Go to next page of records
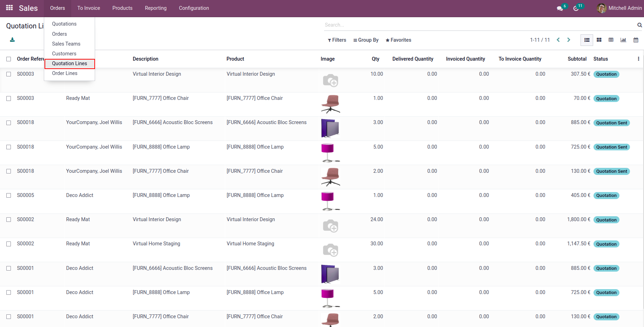 [569, 40]
